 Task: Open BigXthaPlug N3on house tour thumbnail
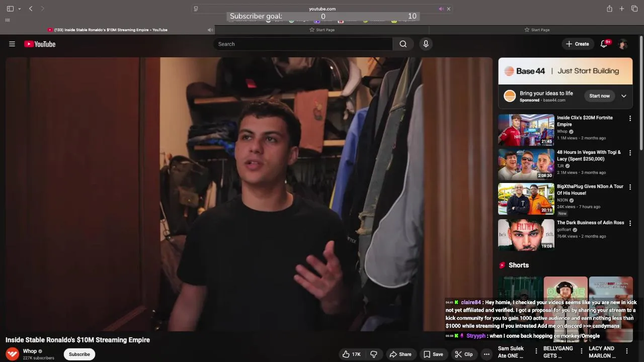(x=526, y=198)
